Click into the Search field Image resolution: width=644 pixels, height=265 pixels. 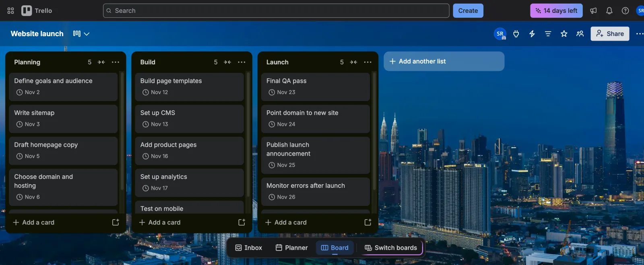[276, 11]
